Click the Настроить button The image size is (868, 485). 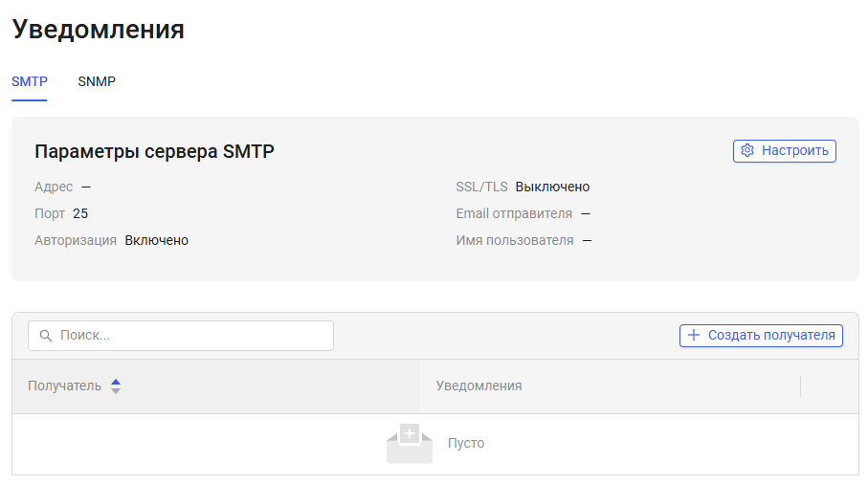785,151
